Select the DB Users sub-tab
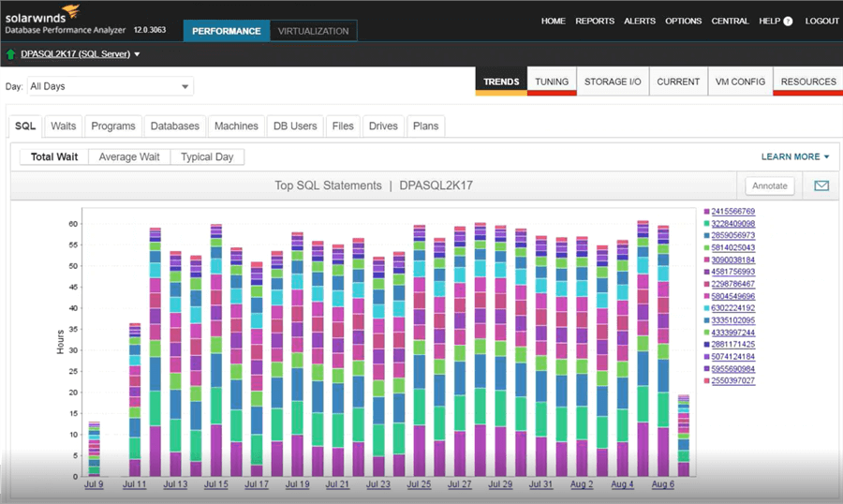 click(x=295, y=126)
